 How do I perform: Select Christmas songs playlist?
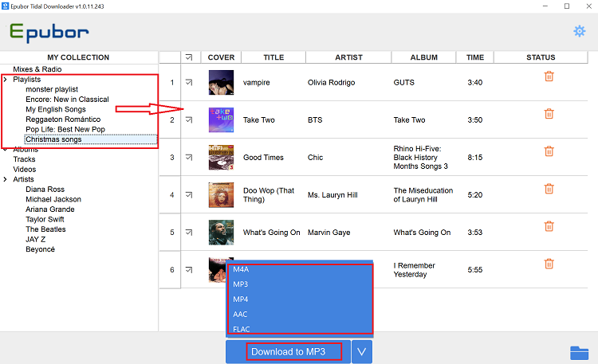click(x=53, y=139)
